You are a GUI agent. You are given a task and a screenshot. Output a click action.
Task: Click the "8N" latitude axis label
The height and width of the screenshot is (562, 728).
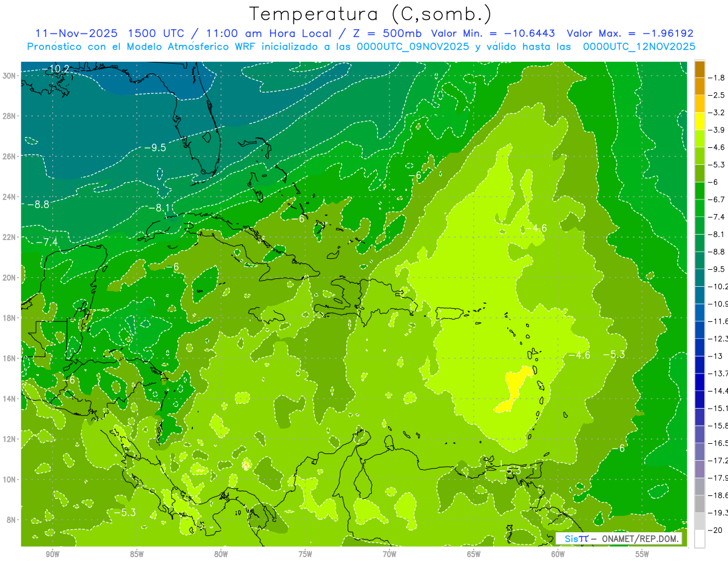[x=12, y=520]
